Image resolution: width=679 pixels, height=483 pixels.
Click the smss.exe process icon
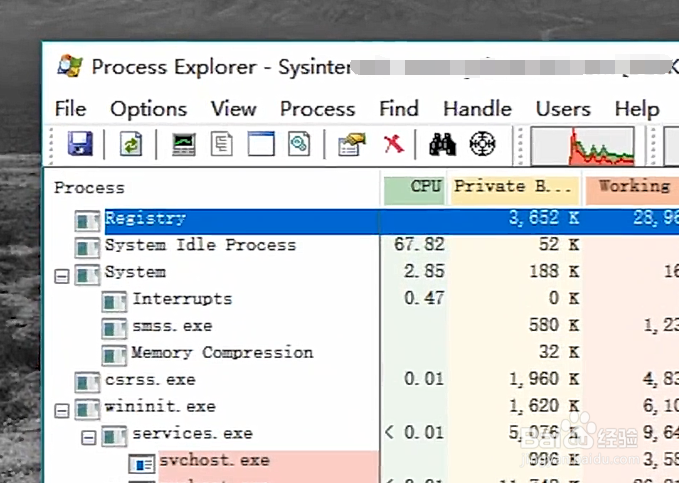pos(114,329)
